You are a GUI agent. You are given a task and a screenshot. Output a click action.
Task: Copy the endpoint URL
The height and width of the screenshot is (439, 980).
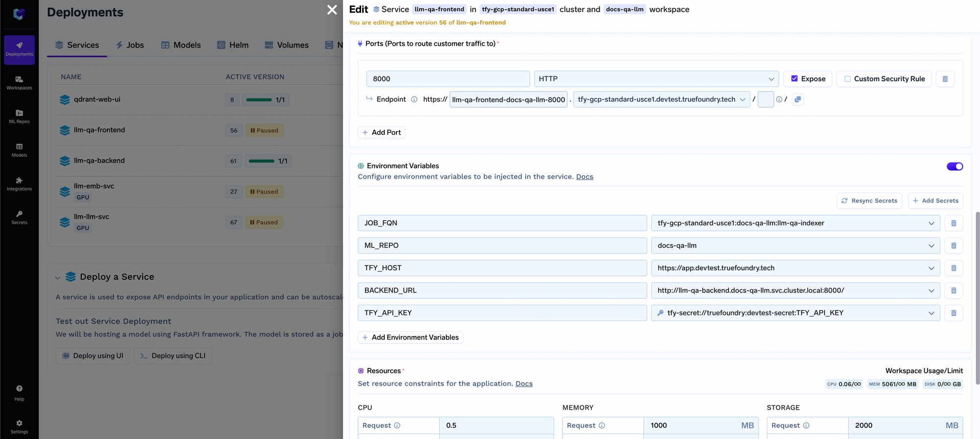click(798, 99)
